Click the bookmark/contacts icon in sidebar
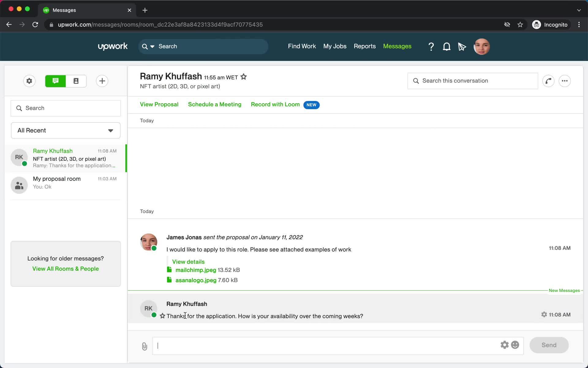The image size is (588, 368). pos(76,81)
